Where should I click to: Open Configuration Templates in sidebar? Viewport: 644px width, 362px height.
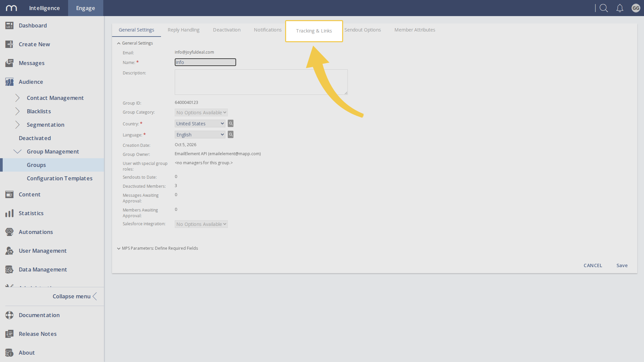[60, 178]
